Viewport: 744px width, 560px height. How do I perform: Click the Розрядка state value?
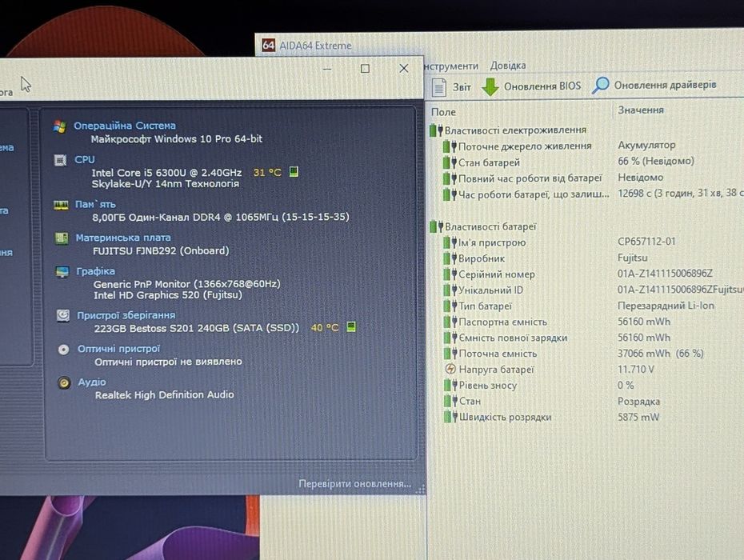pos(638,402)
